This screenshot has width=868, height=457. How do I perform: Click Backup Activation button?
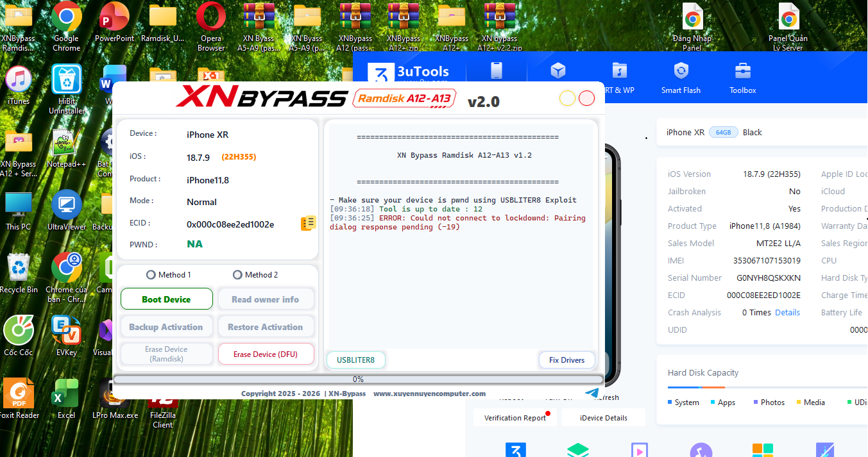click(167, 327)
